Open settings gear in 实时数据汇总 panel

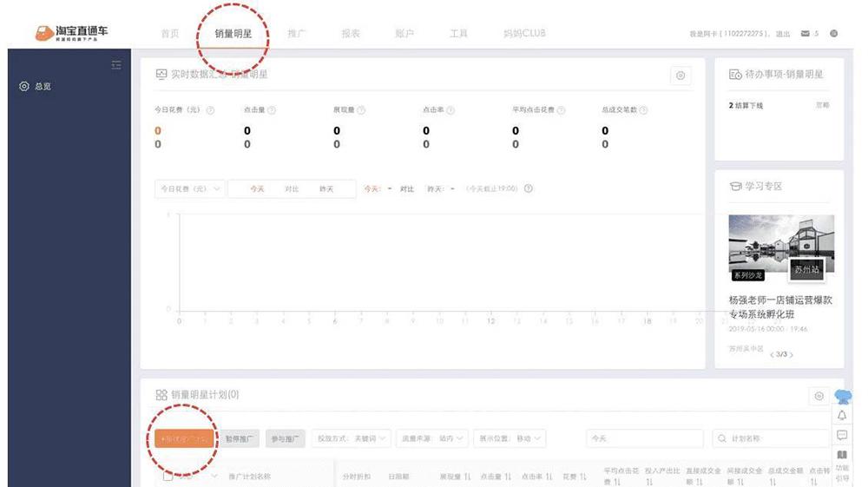pyautogui.click(x=681, y=76)
